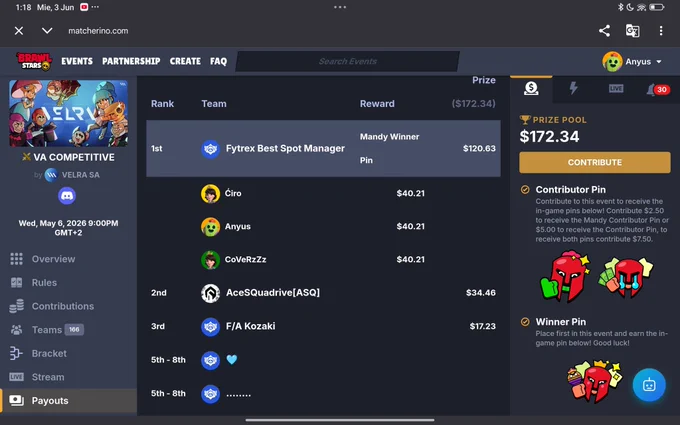This screenshot has width=680, height=425.
Task: Open the browser three-dot overflow menu
Action: [x=660, y=31]
